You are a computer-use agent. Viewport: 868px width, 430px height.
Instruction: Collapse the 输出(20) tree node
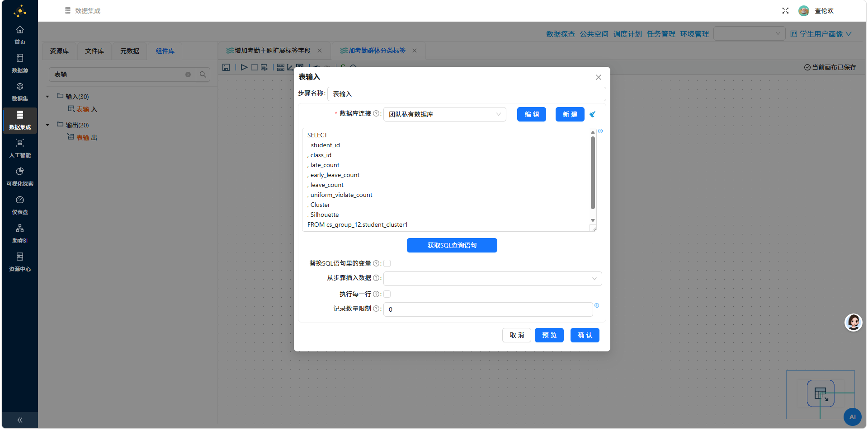tap(47, 125)
